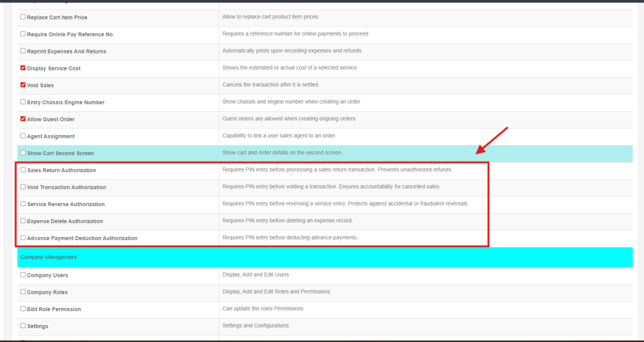Turn on the Agent Assignment checkbox

pyautogui.click(x=23, y=136)
